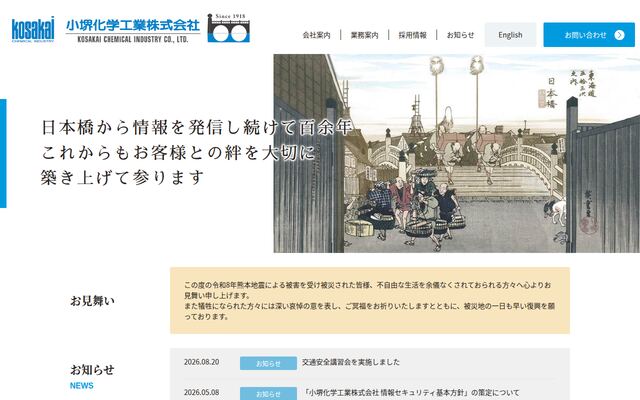Open the 業務案内 menu
The height and width of the screenshot is (400, 640).
click(364, 35)
